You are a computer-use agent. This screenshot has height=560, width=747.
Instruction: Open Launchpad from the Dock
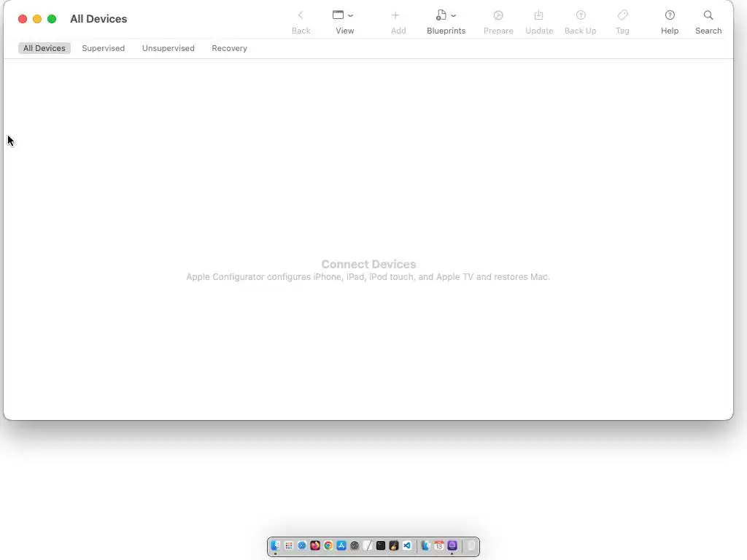coord(289,545)
